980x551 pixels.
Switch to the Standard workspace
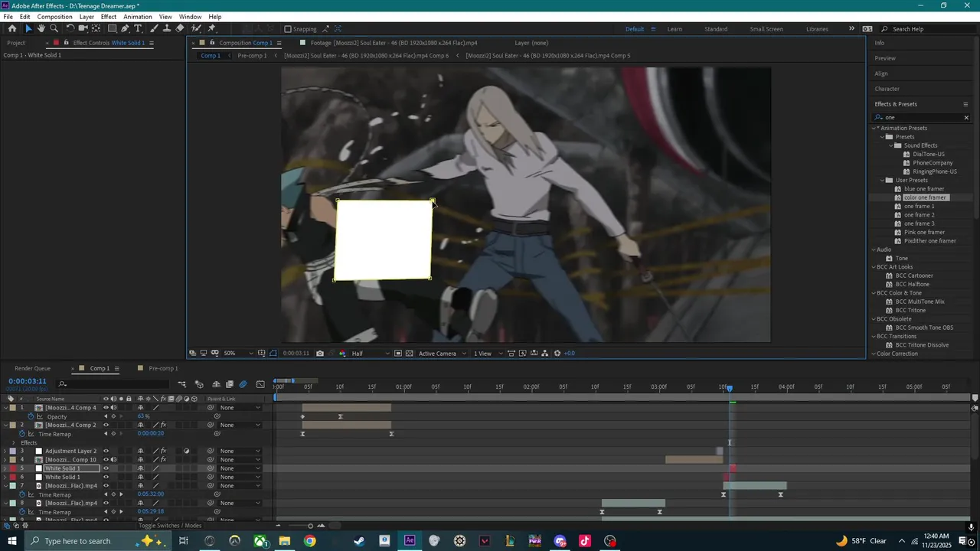(x=716, y=29)
